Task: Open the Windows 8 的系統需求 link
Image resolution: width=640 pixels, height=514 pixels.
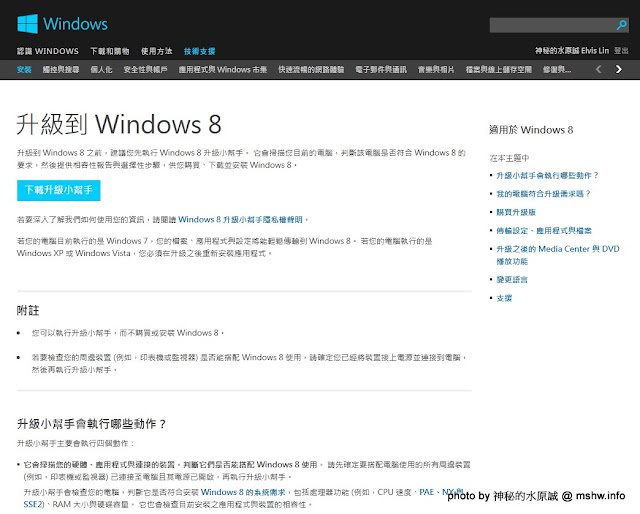Action: coord(243,492)
